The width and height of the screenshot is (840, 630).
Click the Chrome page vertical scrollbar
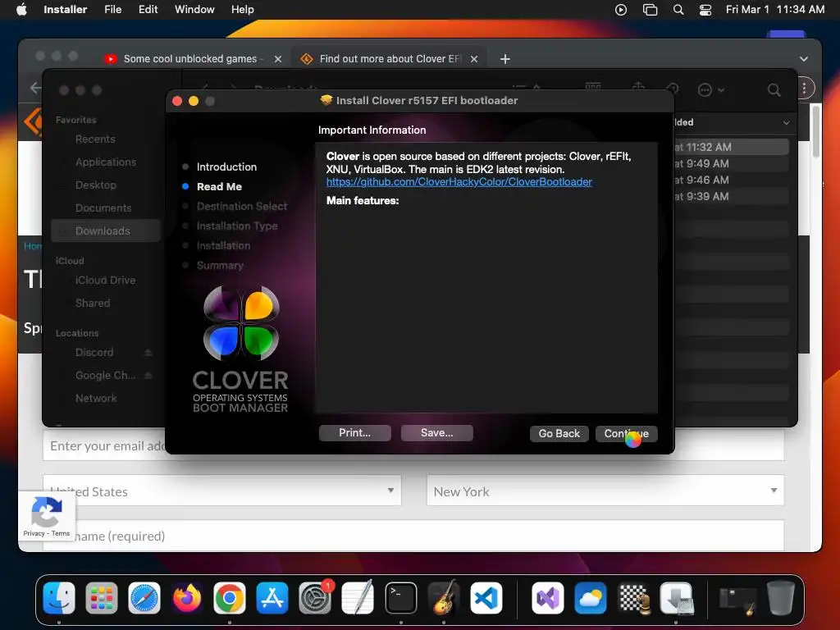coord(816,131)
